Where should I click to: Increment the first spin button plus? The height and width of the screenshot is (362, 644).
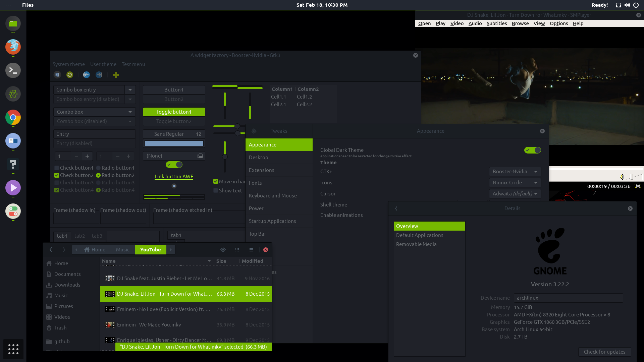pos(87,156)
